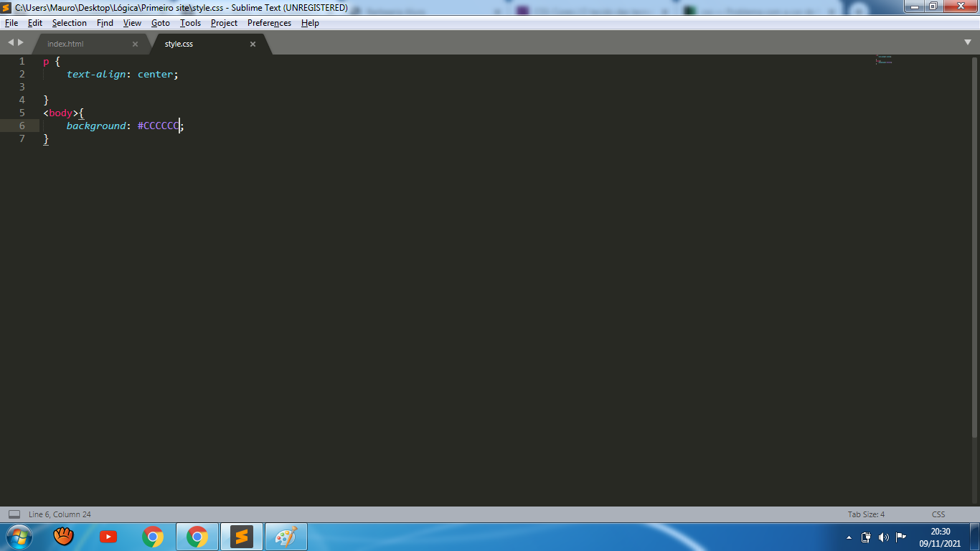Open the Goto menu
Screen dimensions: 980x551
161,23
